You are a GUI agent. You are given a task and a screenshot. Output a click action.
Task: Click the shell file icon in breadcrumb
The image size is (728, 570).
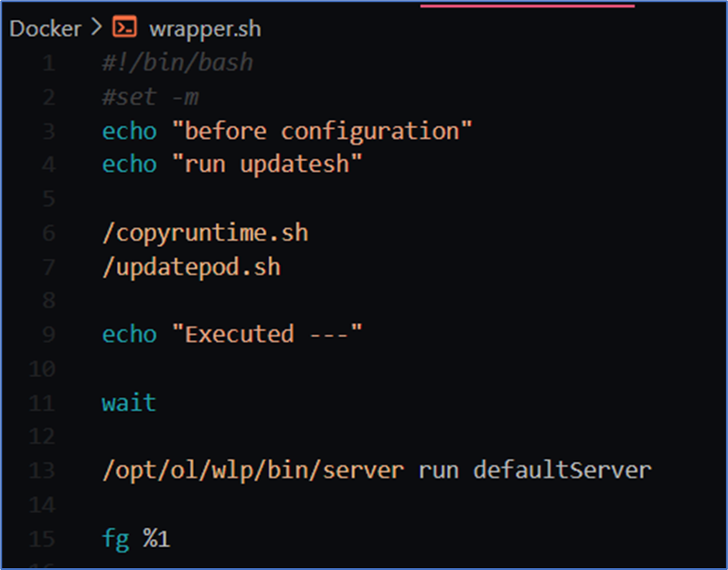pos(124,28)
